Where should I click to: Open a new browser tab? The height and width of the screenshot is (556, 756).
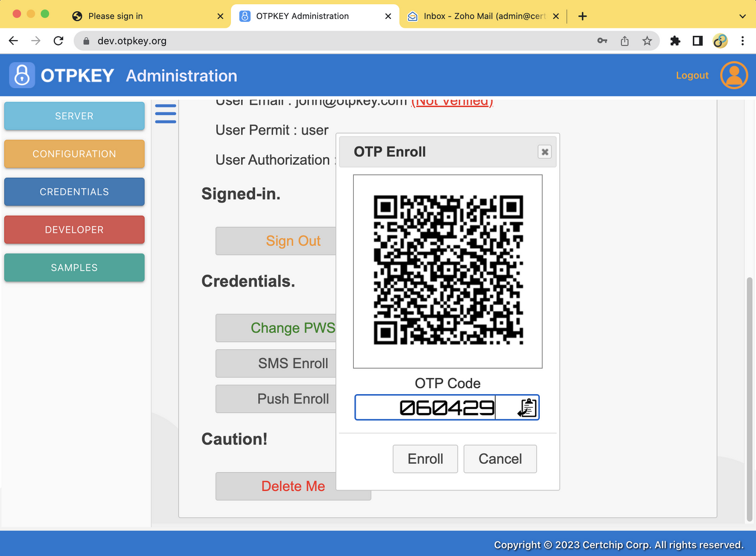point(582,16)
